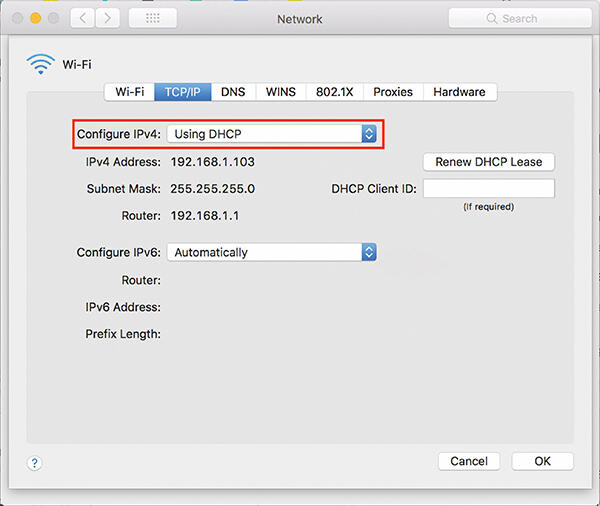The height and width of the screenshot is (506, 600).
Task: Click the Cancel button
Action: (469, 461)
